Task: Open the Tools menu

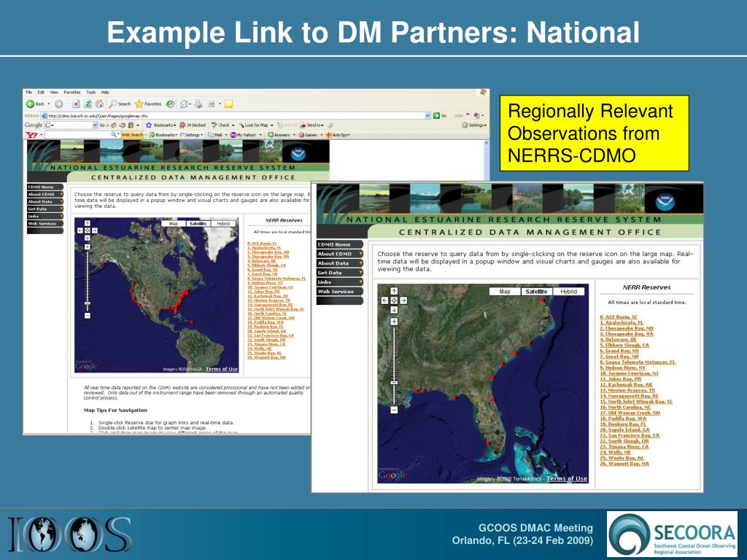Action: [90, 93]
